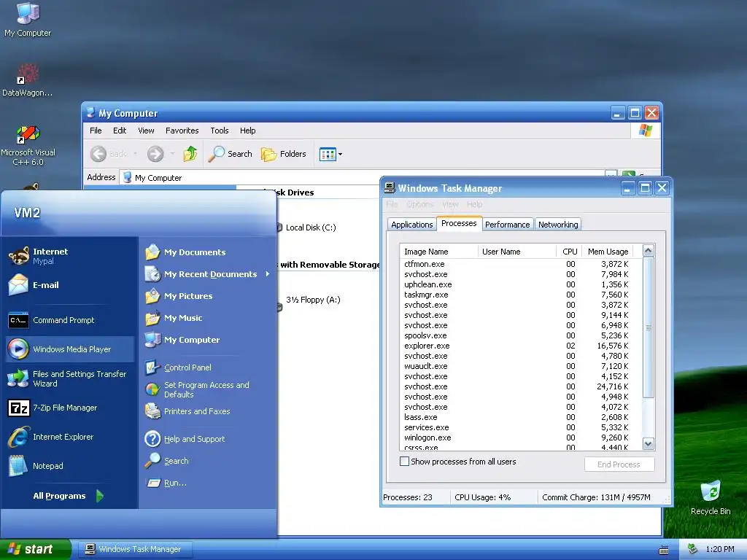Open the DataWagon desktop shortcut
The width and height of the screenshot is (747, 560).
[x=28, y=80]
